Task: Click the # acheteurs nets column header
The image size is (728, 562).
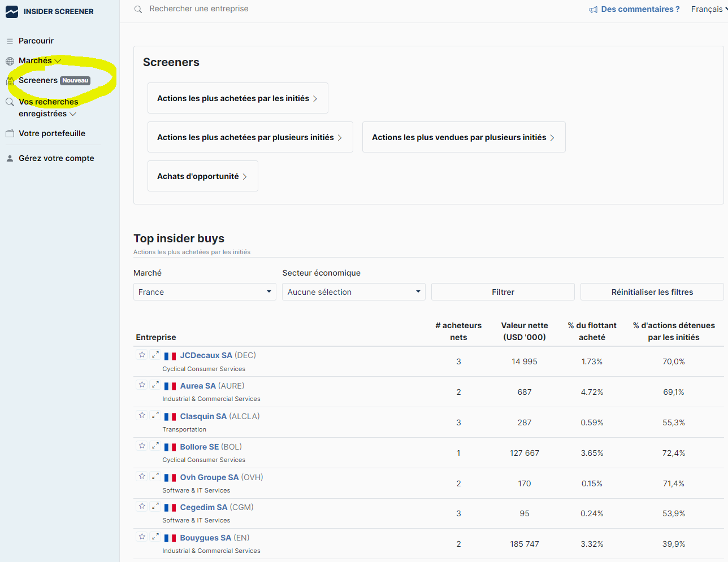Action: pyautogui.click(x=458, y=332)
